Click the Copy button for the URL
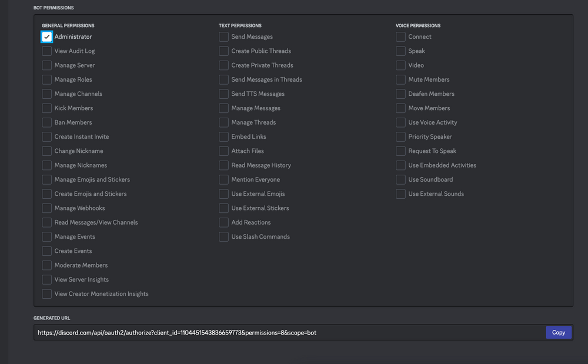This screenshot has width=588, height=364. coord(559,332)
